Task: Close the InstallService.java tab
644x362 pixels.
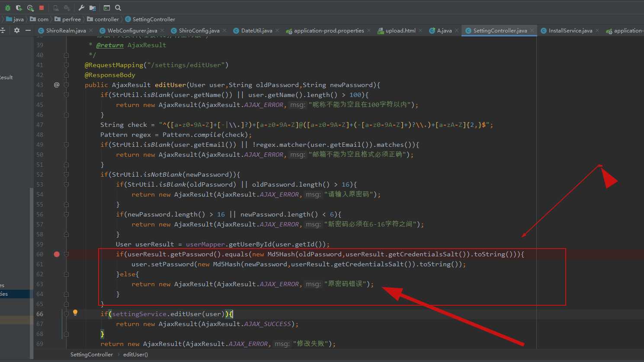Action: pyautogui.click(x=597, y=30)
